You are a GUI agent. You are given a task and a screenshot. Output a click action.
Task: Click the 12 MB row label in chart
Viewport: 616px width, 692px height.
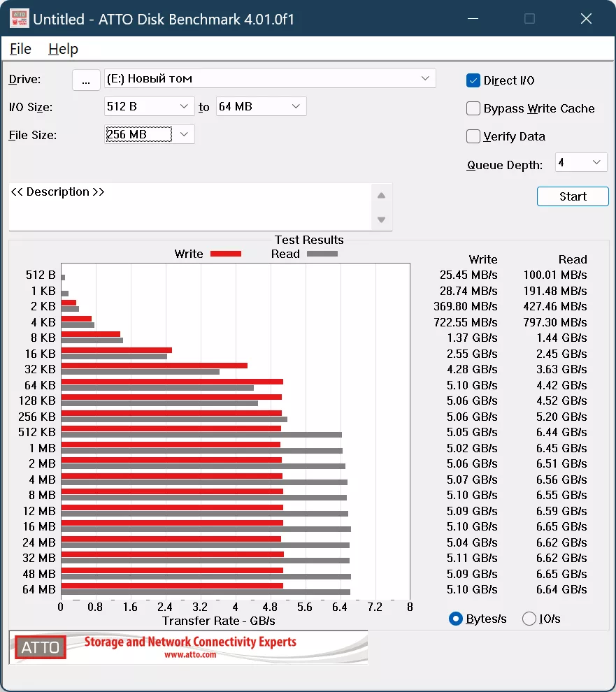(39, 511)
